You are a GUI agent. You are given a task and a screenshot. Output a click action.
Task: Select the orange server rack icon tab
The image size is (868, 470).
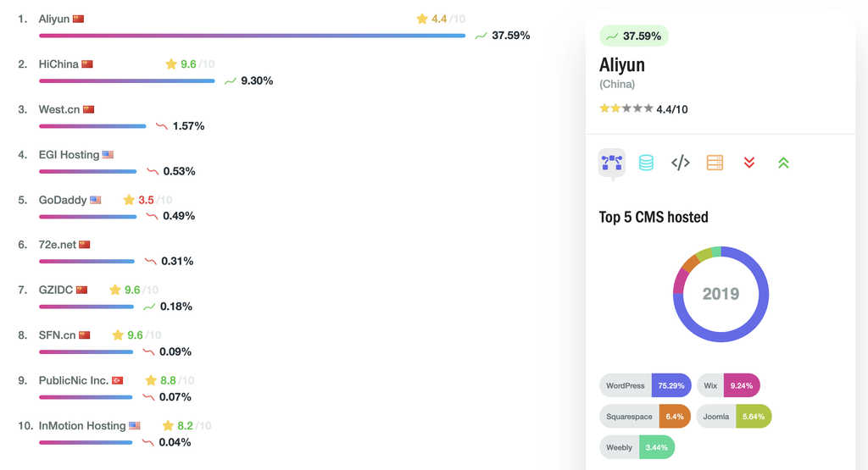pyautogui.click(x=715, y=163)
